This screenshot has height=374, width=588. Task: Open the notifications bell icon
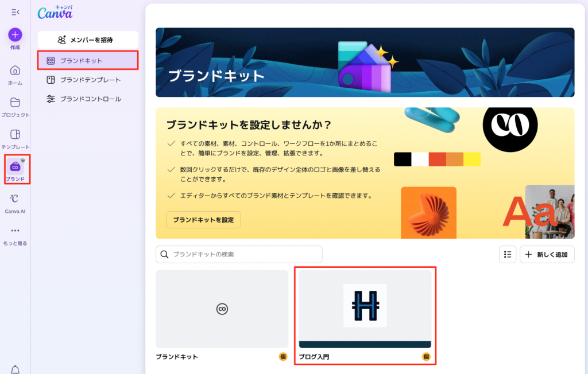pos(15,369)
